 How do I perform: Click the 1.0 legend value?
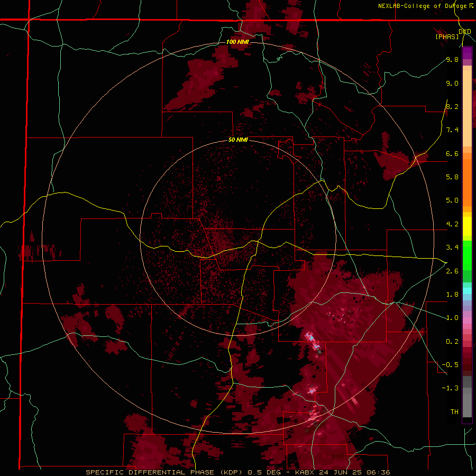coord(452,318)
